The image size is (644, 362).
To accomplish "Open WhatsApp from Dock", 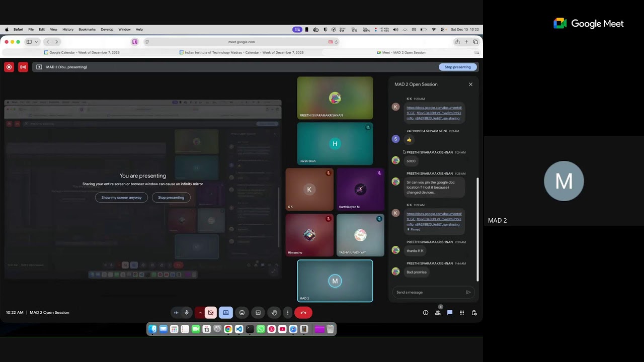I will click(261, 329).
